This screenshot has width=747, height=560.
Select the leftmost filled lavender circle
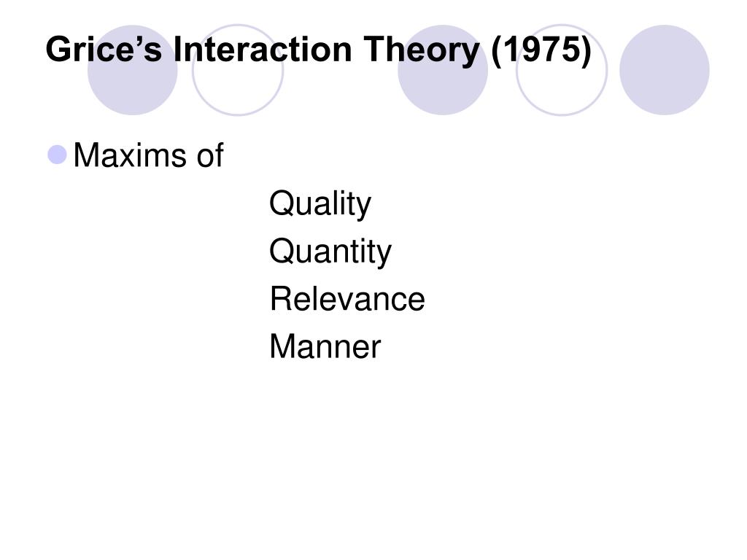[x=133, y=70]
